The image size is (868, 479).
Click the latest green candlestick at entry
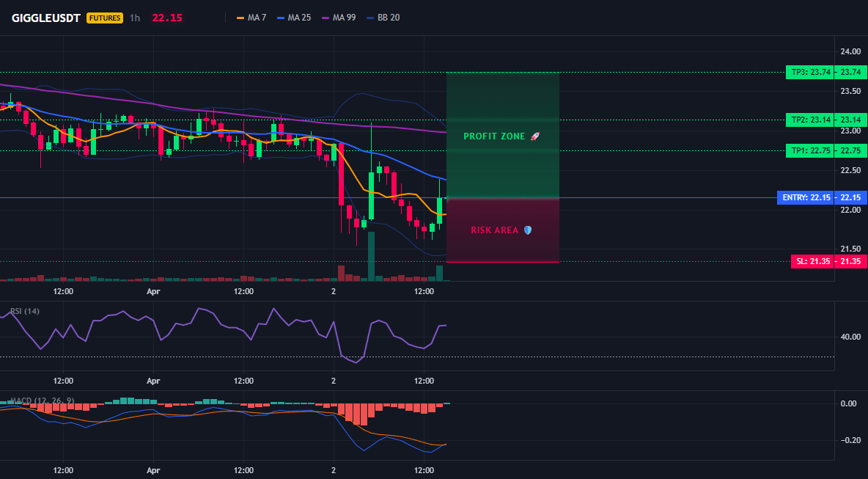(440, 211)
